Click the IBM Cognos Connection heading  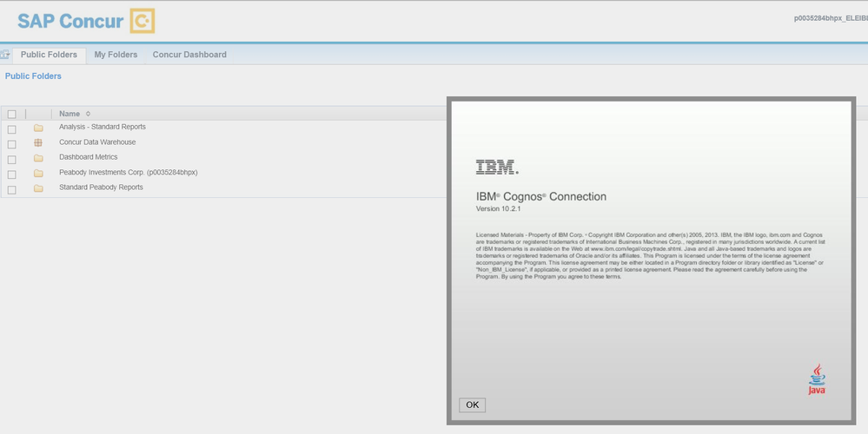pos(540,197)
